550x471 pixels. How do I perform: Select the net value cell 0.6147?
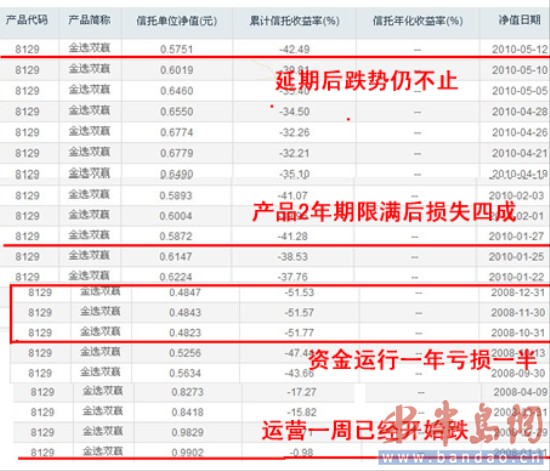click(176, 256)
